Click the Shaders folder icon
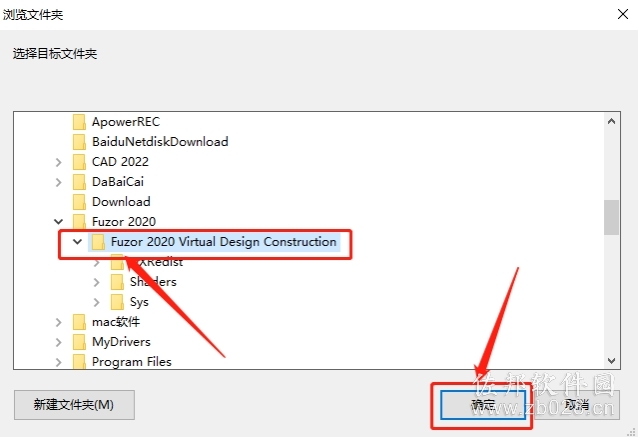 coord(117,282)
